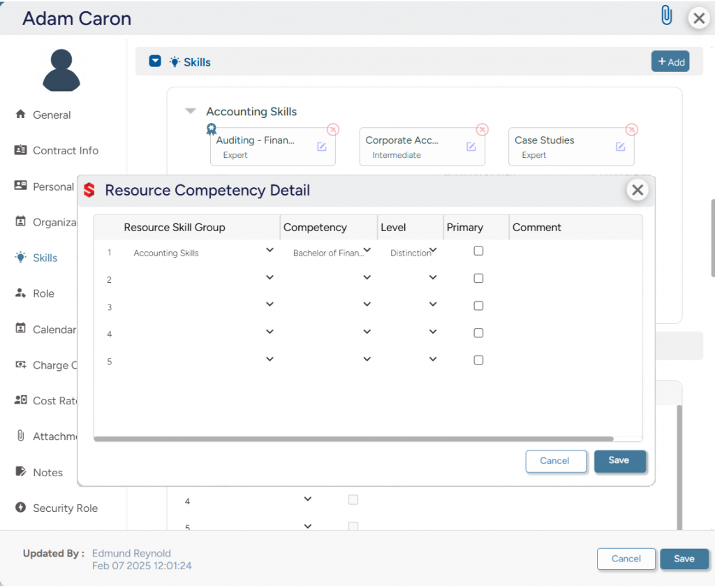Expand the Resource Skill Group dropdown on row 2
715x588 pixels.
(270, 277)
